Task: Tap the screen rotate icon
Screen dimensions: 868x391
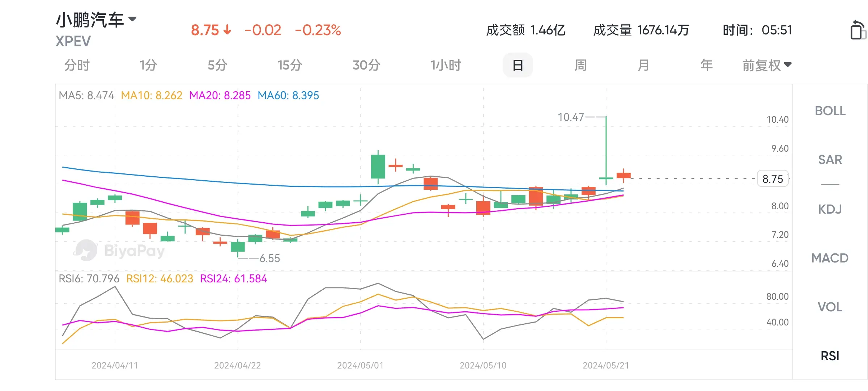Action: (x=858, y=30)
